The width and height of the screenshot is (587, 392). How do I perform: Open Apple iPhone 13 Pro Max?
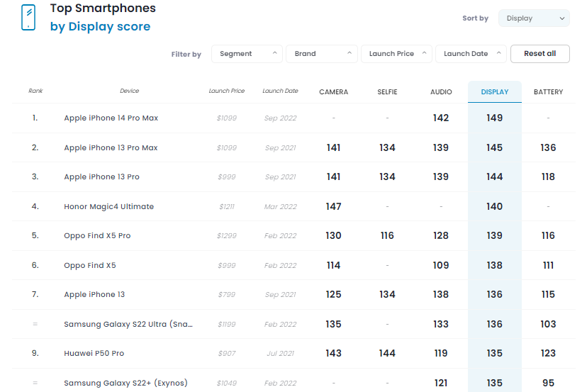(x=111, y=148)
